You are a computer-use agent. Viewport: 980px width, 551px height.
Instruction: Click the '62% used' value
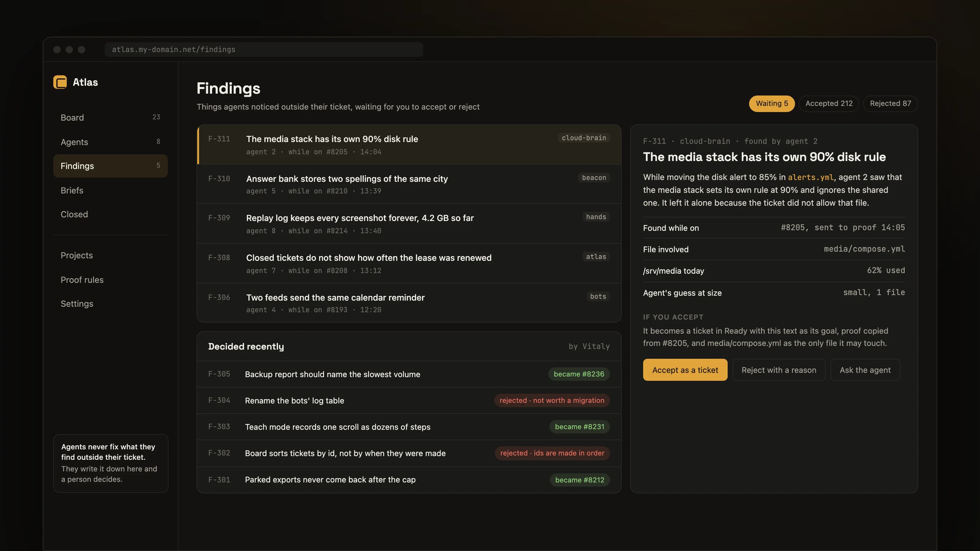[x=886, y=270]
